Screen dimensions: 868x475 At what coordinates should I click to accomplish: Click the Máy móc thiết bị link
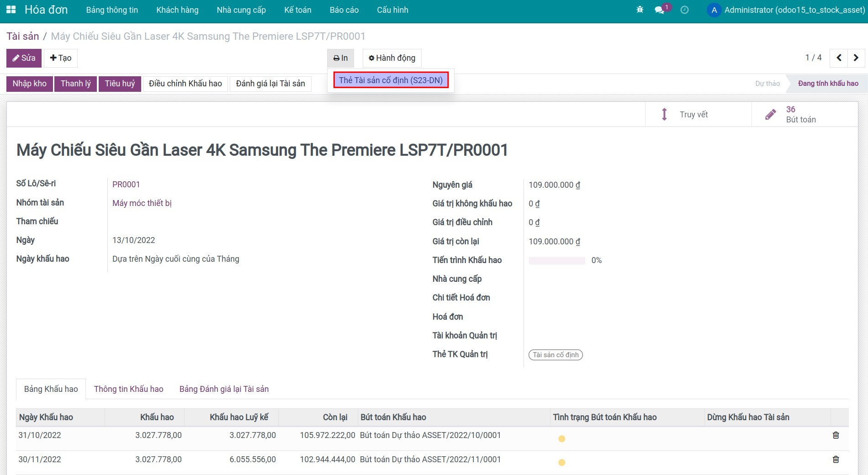(142, 203)
